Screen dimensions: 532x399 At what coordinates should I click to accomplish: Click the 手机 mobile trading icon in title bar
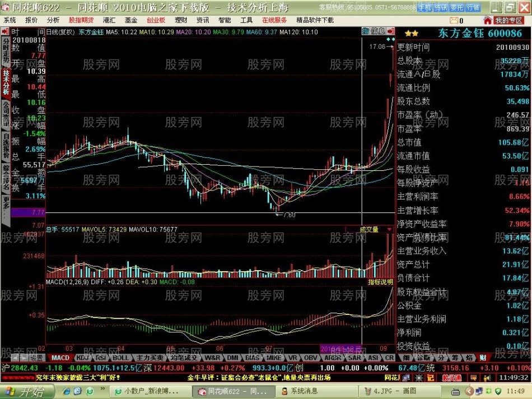click(426, 7)
